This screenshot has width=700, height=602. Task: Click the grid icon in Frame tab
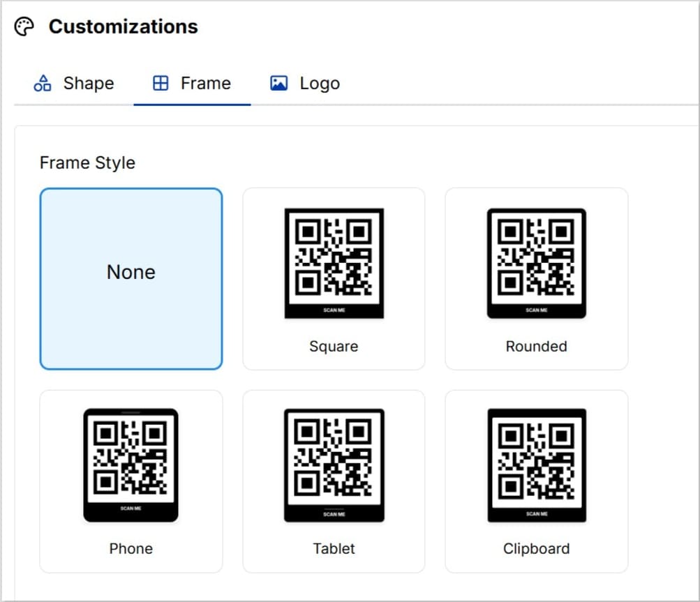pos(161,84)
